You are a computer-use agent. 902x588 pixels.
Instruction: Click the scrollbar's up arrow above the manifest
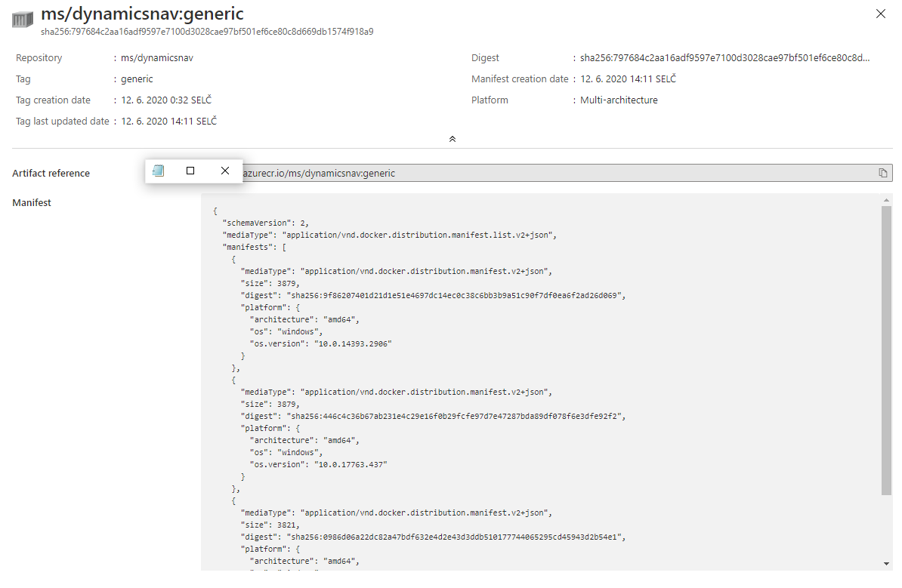pyautogui.click(x=887, y=200)
